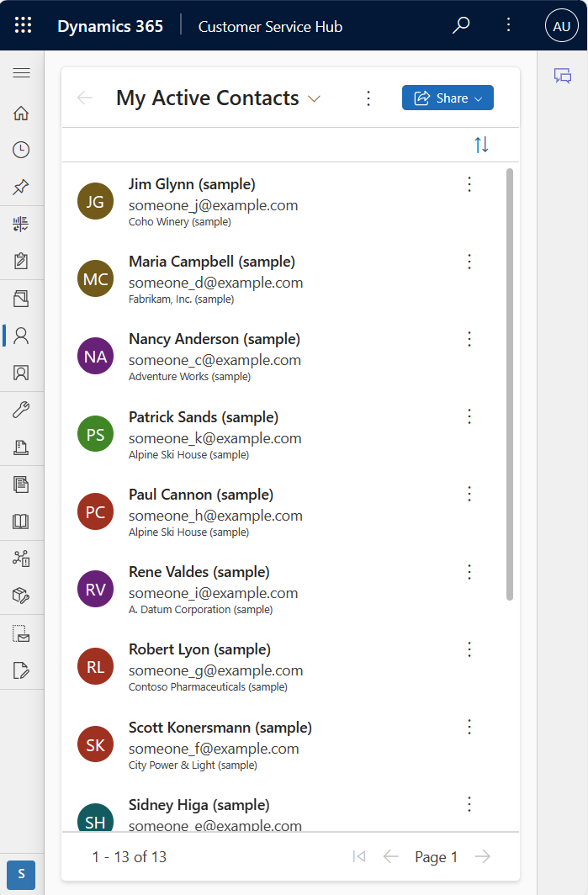Open more options for Sidney Higa
The height and width of the screenshot is (895, 588).
click(469, 804)
